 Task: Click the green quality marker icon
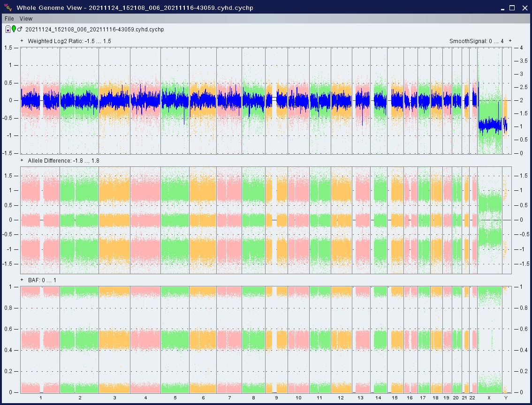[14, 30]
